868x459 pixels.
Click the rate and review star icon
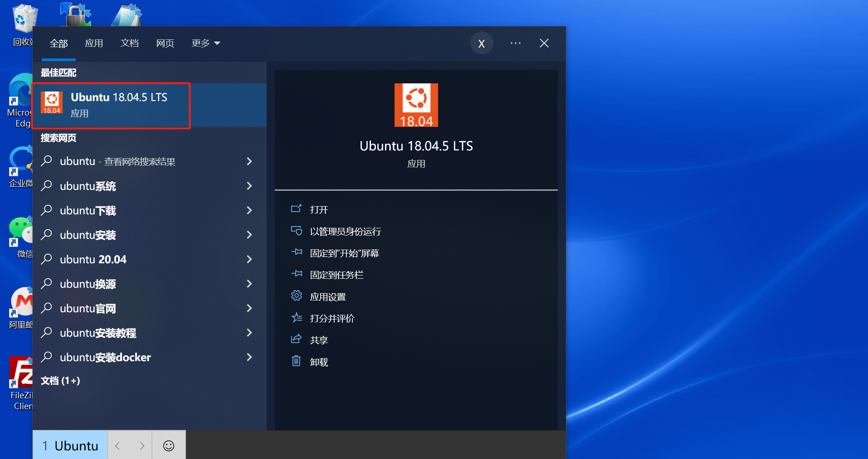click(296, 318)
